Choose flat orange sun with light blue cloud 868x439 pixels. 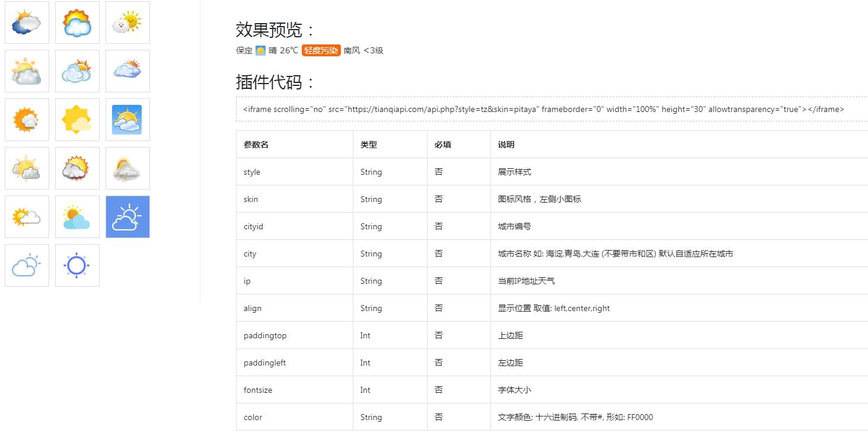[x=77, y=217]
